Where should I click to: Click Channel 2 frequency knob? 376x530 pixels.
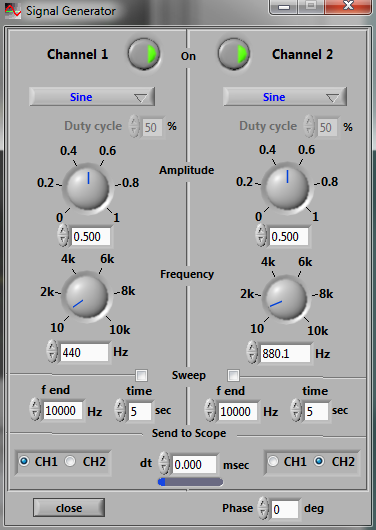point(286,299)
